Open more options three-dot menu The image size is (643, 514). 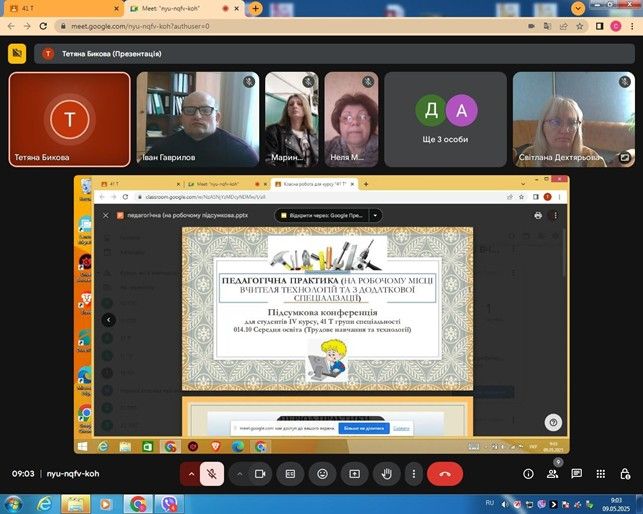414,473
